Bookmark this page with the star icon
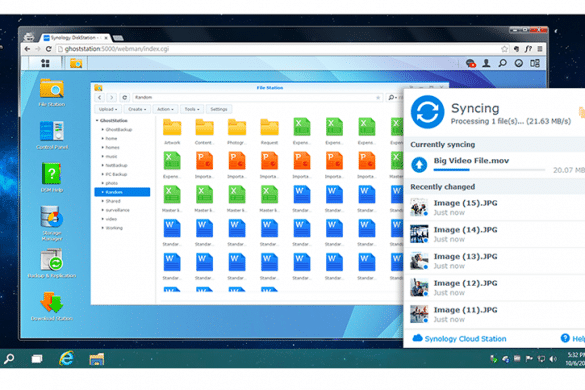 tap(504, 49)
